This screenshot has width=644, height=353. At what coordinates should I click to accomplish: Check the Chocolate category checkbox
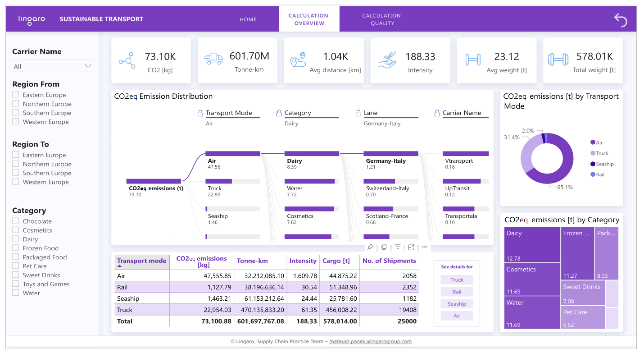[16, 221]
